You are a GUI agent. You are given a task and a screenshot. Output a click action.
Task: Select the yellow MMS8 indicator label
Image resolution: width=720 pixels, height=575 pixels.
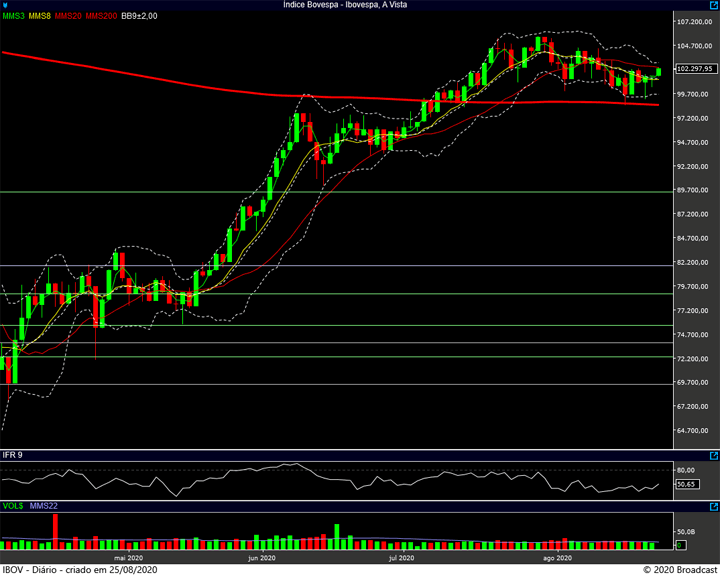click(40, 16)
